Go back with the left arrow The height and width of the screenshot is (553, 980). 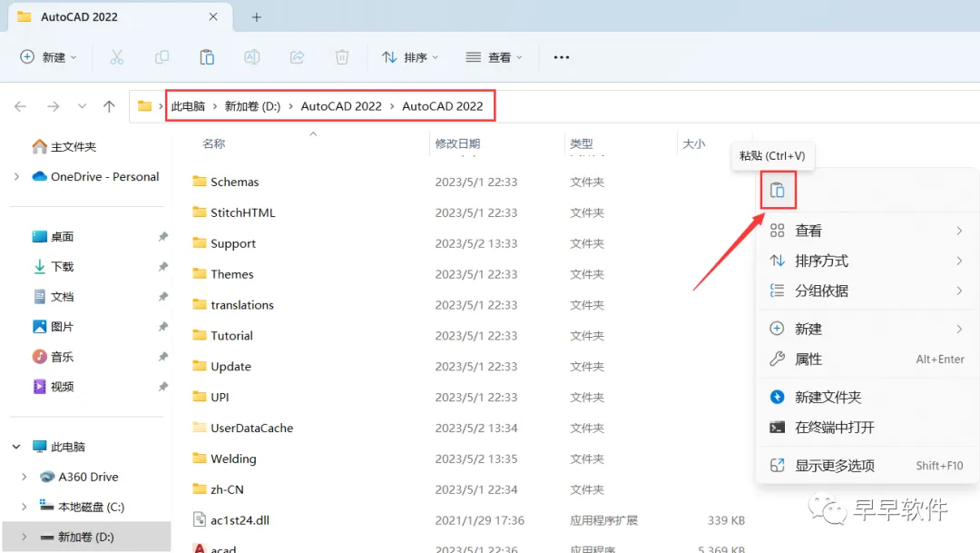click(20, 106)
